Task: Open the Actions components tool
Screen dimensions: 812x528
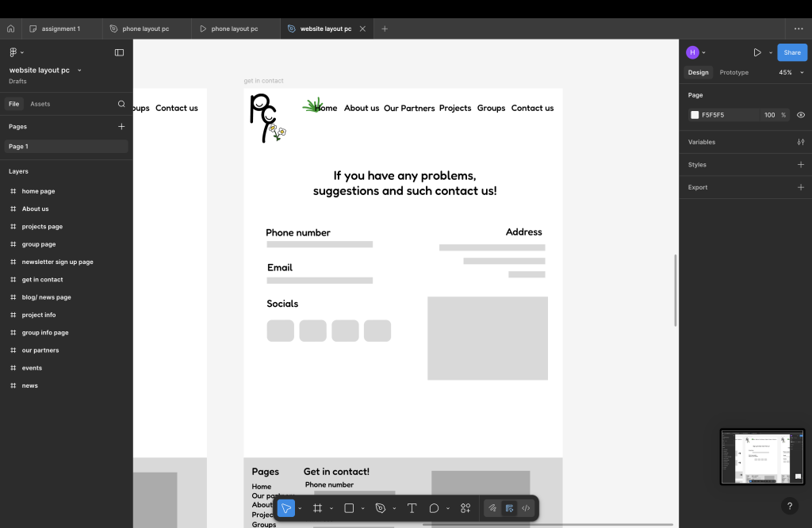Action: point(465,508)
